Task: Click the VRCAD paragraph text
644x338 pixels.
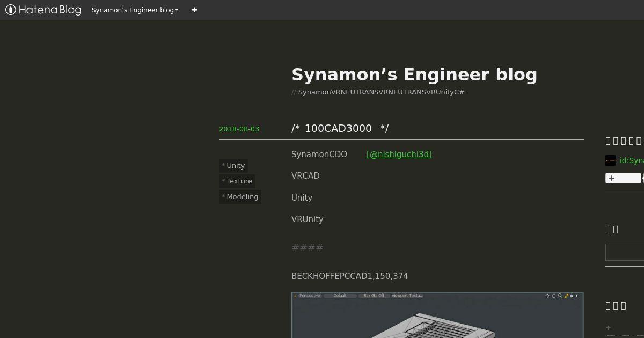Action: tap(305, 176)
